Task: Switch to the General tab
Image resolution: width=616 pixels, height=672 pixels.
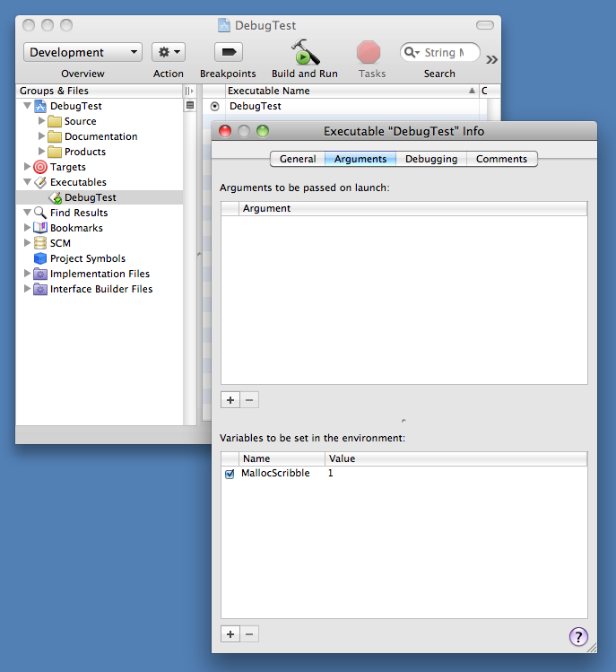Action: point(298,159)
